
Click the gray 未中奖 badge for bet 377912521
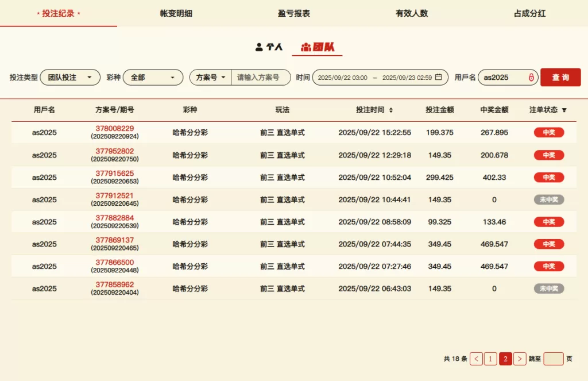tap(549, 199)
